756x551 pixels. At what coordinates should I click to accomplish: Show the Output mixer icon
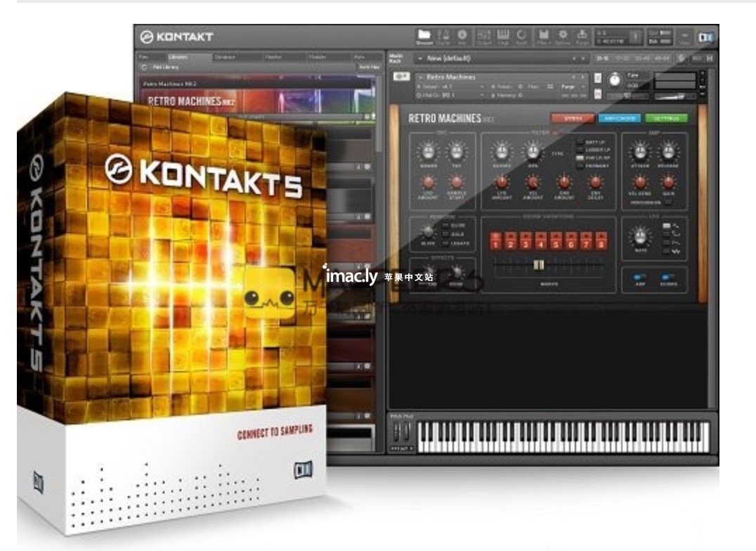483,35
